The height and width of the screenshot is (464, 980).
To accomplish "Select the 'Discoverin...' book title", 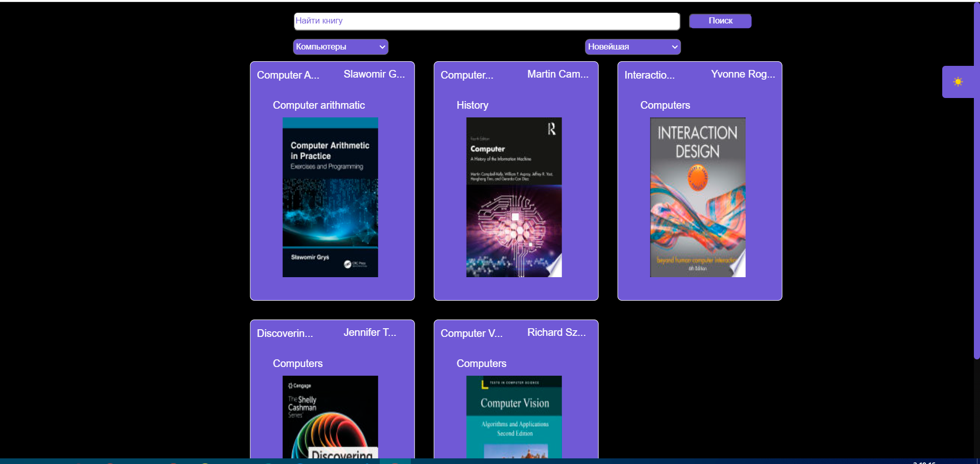I will coord(285,333).
